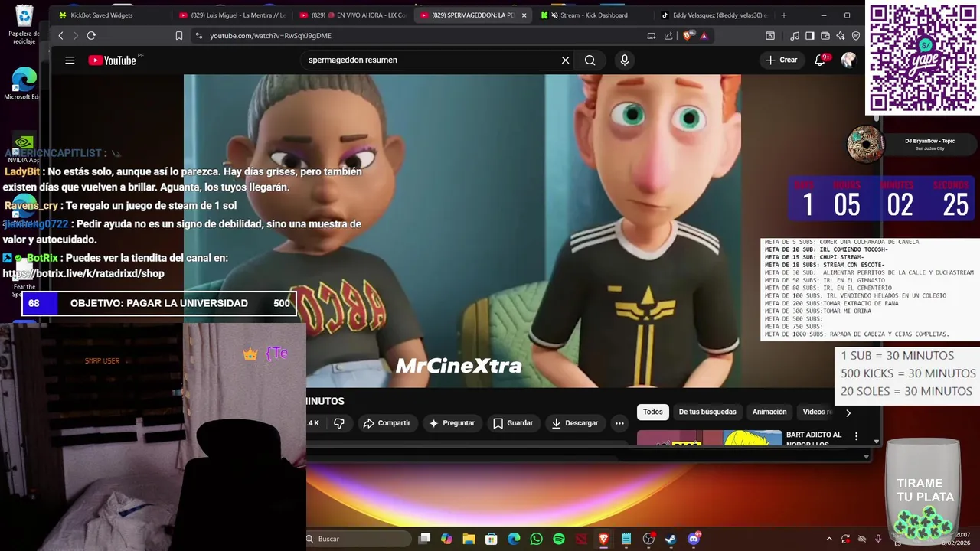Open a new browser tab
The width and height of the screenshot is (980, 551).
(x=783, y=15)
